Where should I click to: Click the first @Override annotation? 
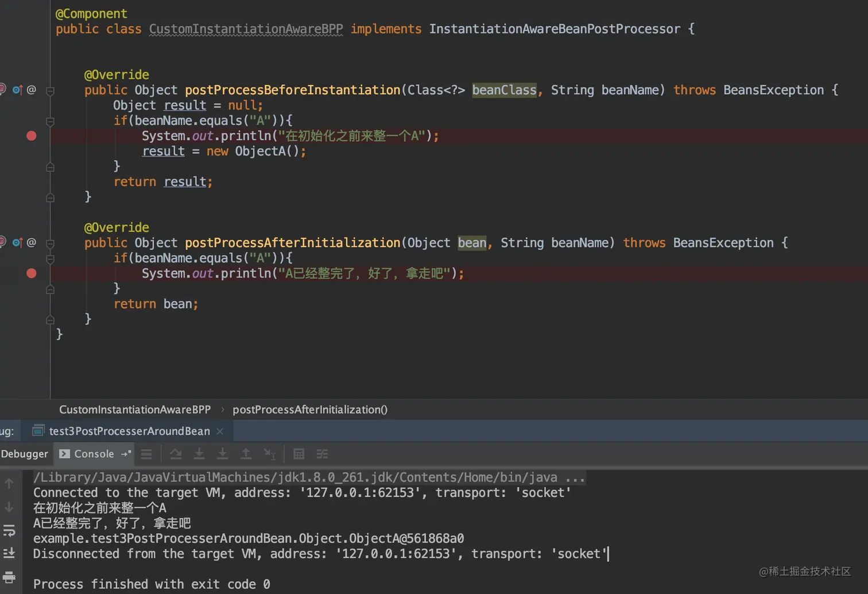pos(117,75)
